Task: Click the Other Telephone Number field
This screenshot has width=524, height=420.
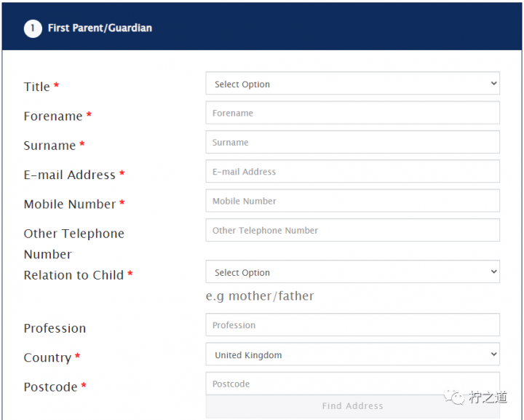Action: pos(352,230)
